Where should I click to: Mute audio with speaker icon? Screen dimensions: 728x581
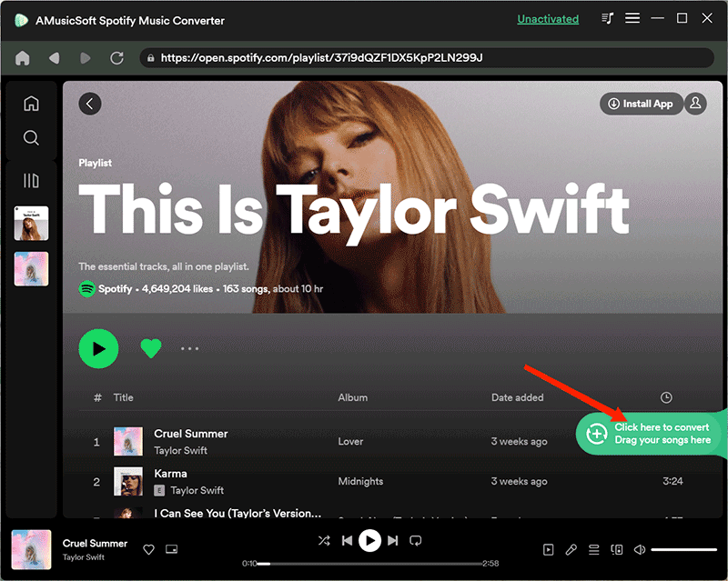click(x=640, y=550)
